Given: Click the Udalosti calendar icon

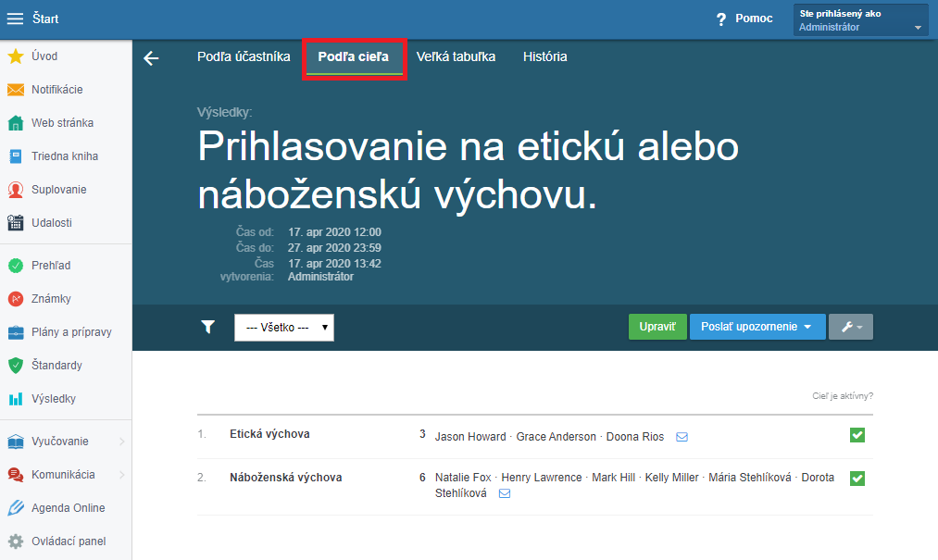Looking at the screenshot, I should point(16,222).
